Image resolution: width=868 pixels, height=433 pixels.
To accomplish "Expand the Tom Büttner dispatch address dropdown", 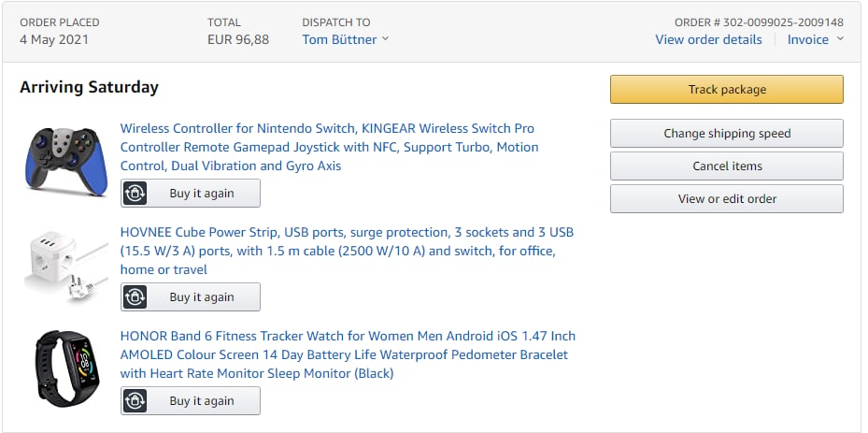I will pyautogui.click(x=345, y=39).
